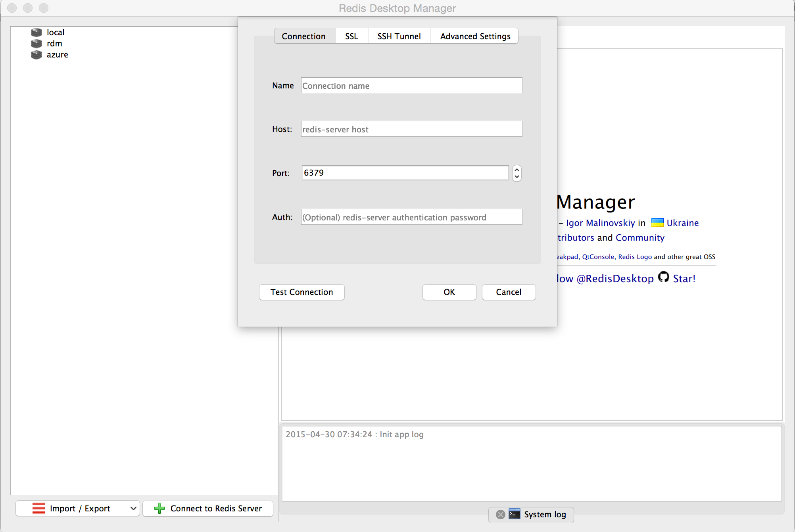The width and height of the screenshot is (795, 532).
Task: Open the Community link
Action: pos(640,237)
